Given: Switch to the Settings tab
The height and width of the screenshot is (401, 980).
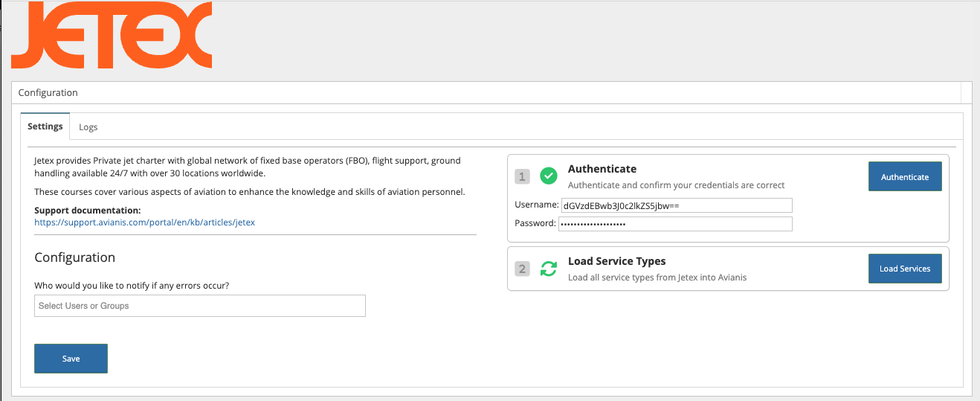Looking at the screenshot, I should tap(45, 126).
